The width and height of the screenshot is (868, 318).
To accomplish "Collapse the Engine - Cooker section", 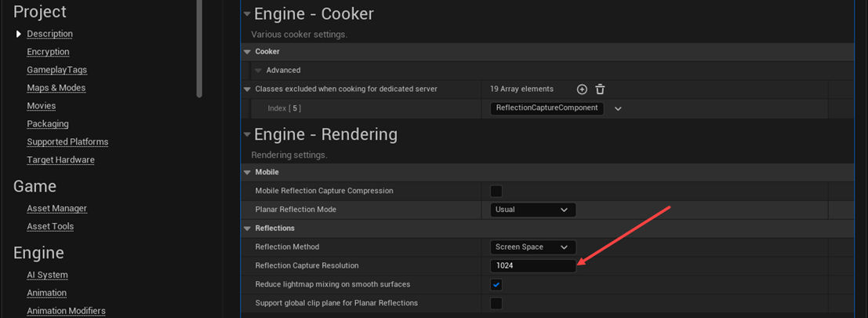I will [x=247, y=14].
